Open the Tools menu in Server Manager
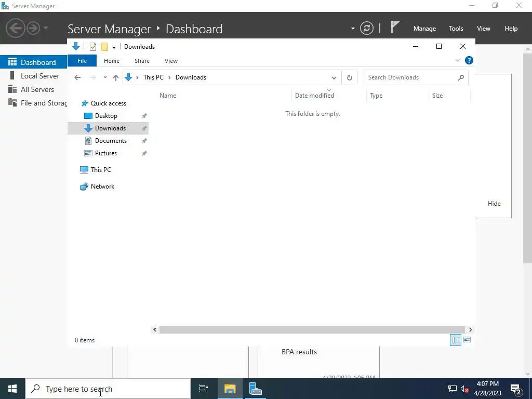Image resolution: width=532 pixels, height=399 pixels. coord(456,29)
